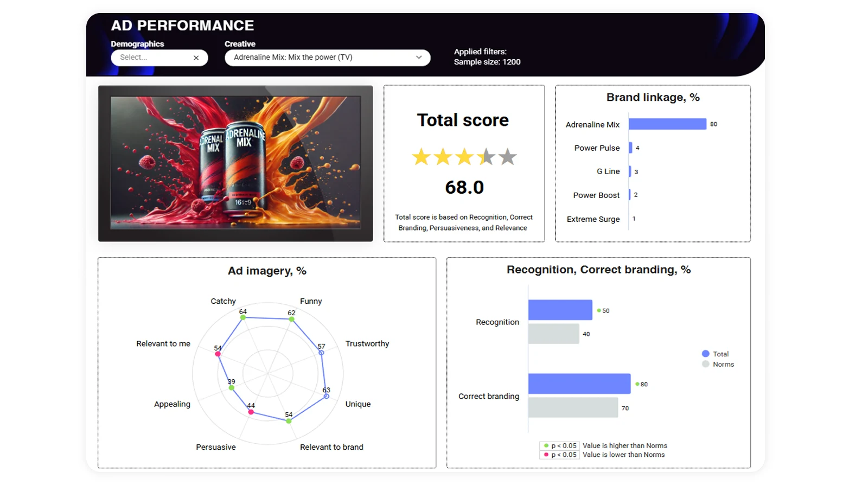The width and height of the screenshot is (868, 485).
Task: Click the Catchy radar data point
Action: [243, 317]
